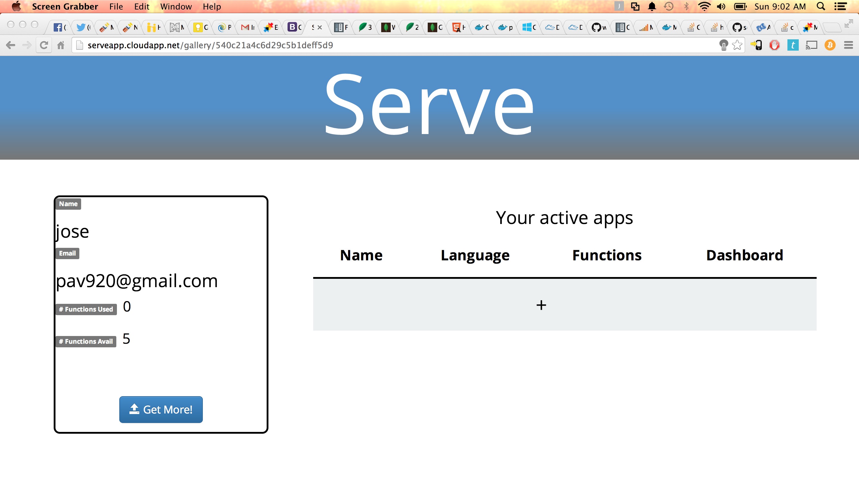Open the Adblock stop-hand extension

(775, 45)
